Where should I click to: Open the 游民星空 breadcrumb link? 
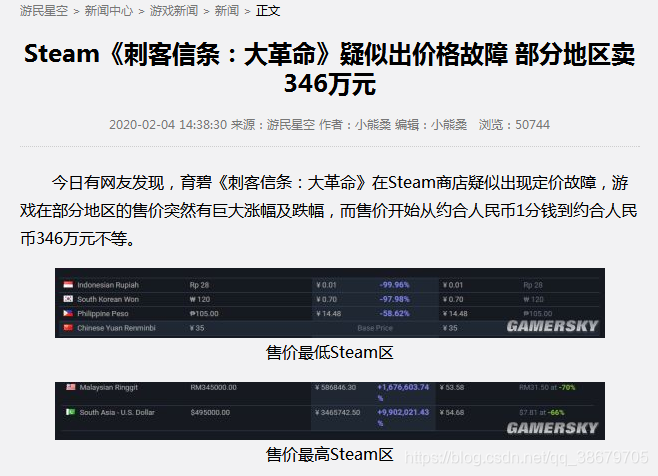(x=44, y=10)
